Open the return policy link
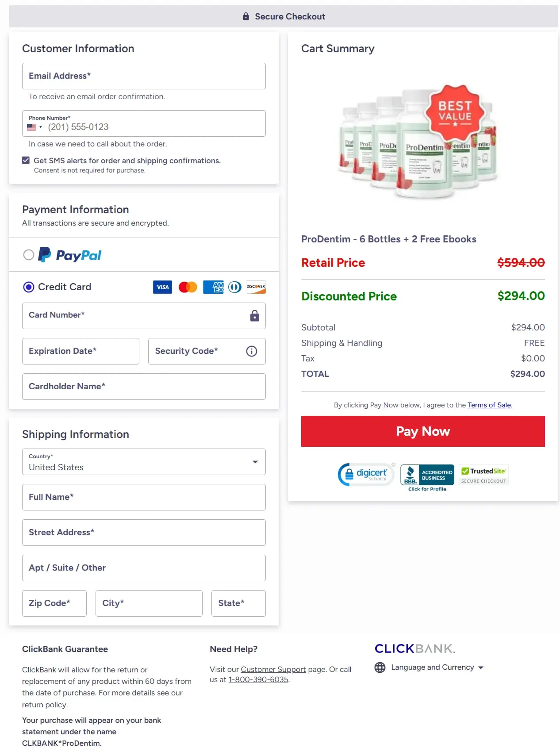Screen dimensions: 560x752 tap(45, 704)
